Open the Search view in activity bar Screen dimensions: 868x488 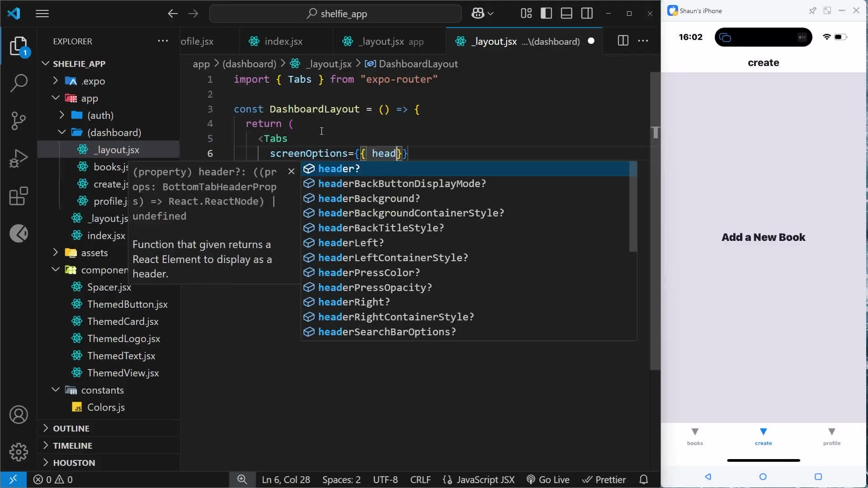(19, 83)
